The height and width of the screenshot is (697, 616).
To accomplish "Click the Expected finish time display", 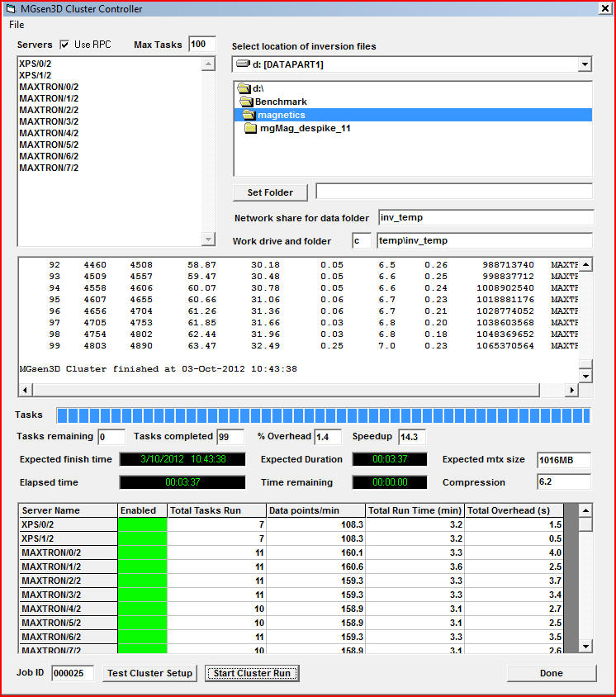I will click(x=182, y=459).
